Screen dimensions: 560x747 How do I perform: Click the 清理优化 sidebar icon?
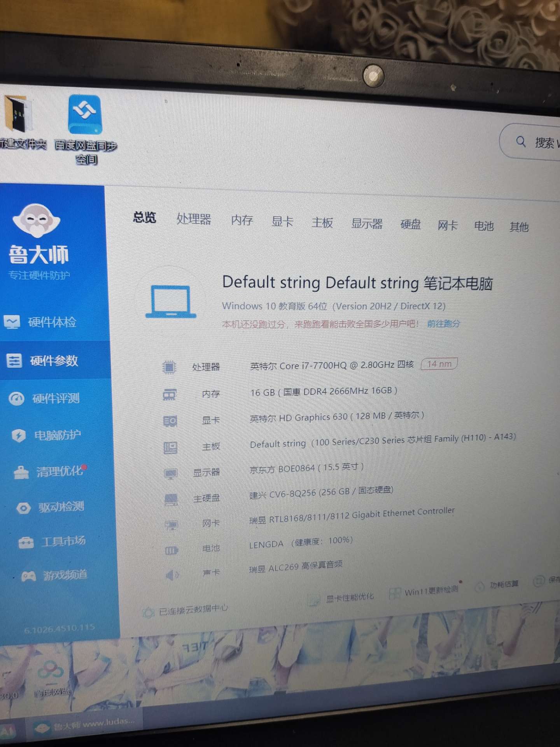point(21,472)
